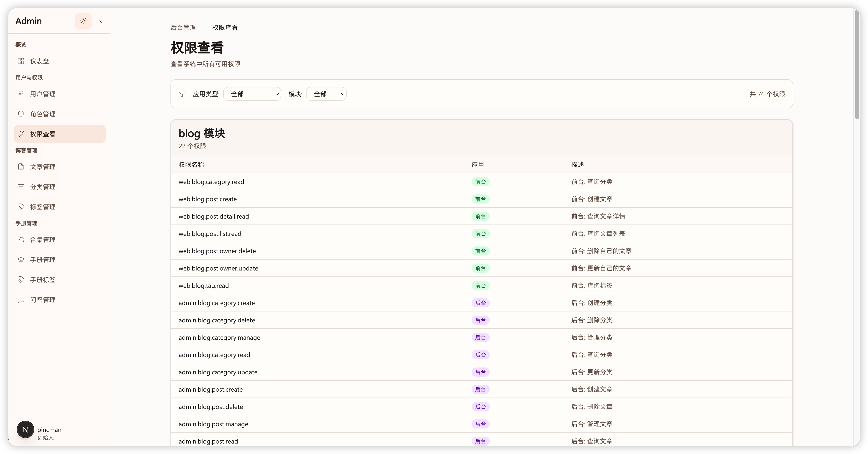
Task: Click the tag icon beside 标签管理
Action: coord(21,207)
